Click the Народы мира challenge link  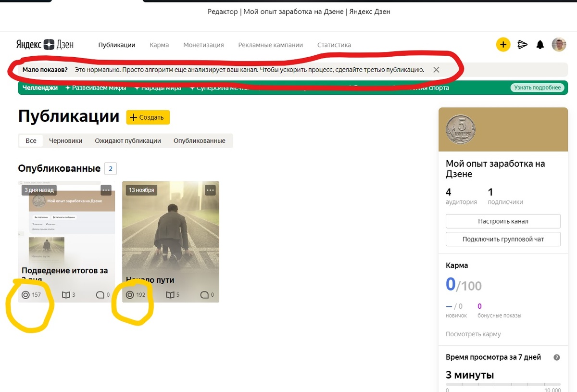tap(158, 88)
